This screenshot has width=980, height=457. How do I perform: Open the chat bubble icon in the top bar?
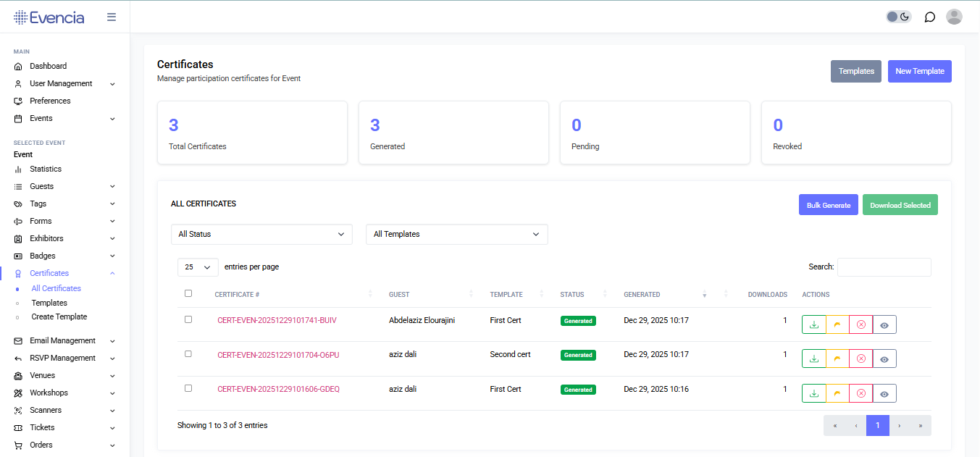929,16
